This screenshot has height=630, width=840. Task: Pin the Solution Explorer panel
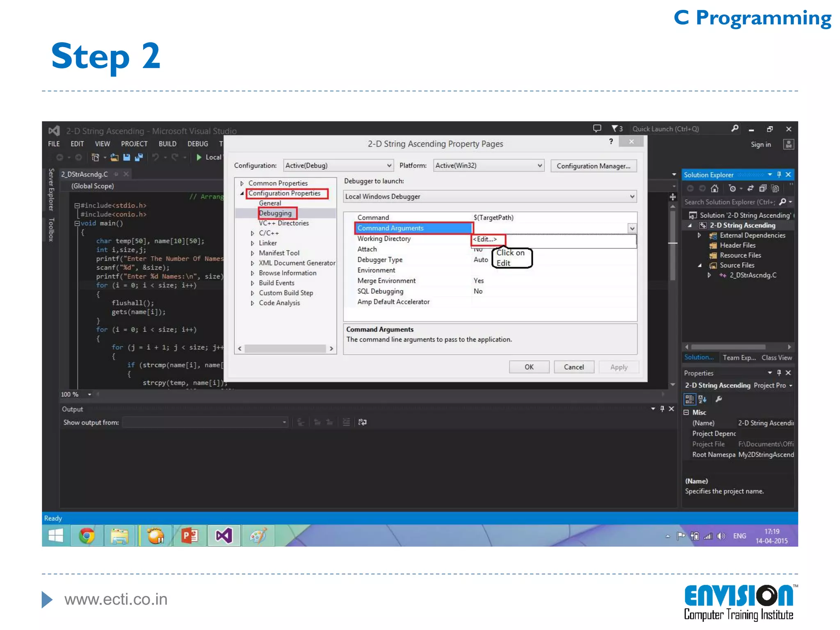tap(779, 174)
